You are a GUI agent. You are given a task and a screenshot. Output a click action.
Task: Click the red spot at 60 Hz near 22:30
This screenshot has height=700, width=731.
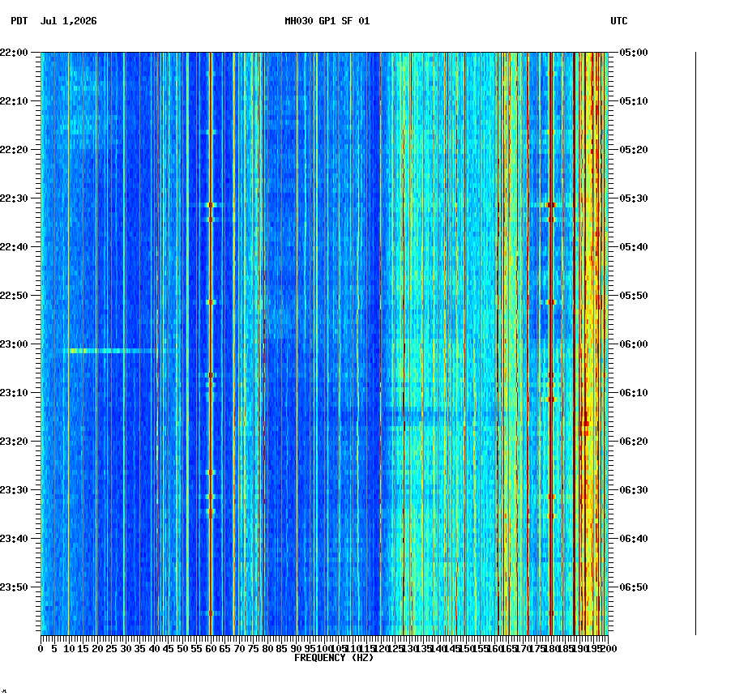(x=211, y=205)
